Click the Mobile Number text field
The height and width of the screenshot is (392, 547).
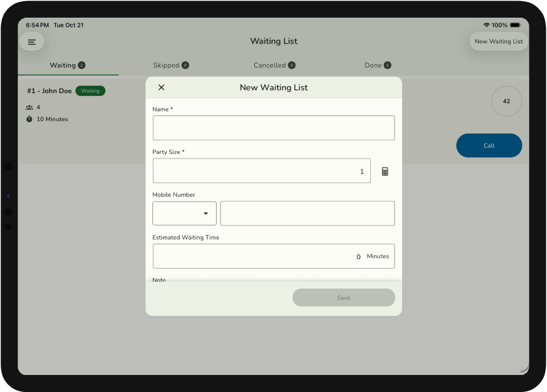click(307, 214)
